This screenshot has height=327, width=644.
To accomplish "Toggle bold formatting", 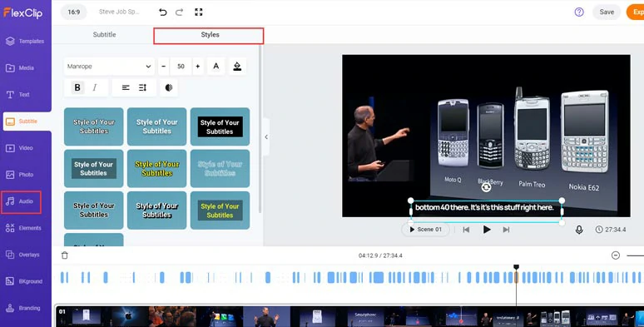I will coord(77,87).
